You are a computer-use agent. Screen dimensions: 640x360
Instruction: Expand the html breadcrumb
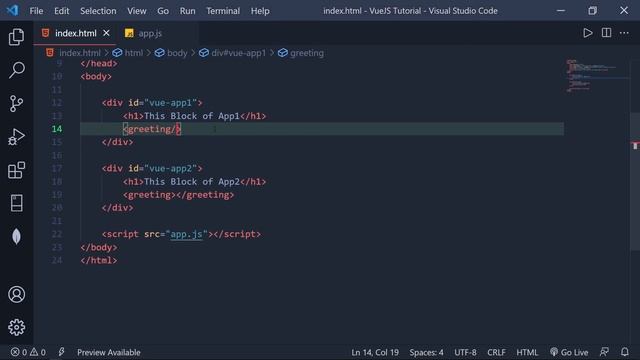tap(133, 53)
